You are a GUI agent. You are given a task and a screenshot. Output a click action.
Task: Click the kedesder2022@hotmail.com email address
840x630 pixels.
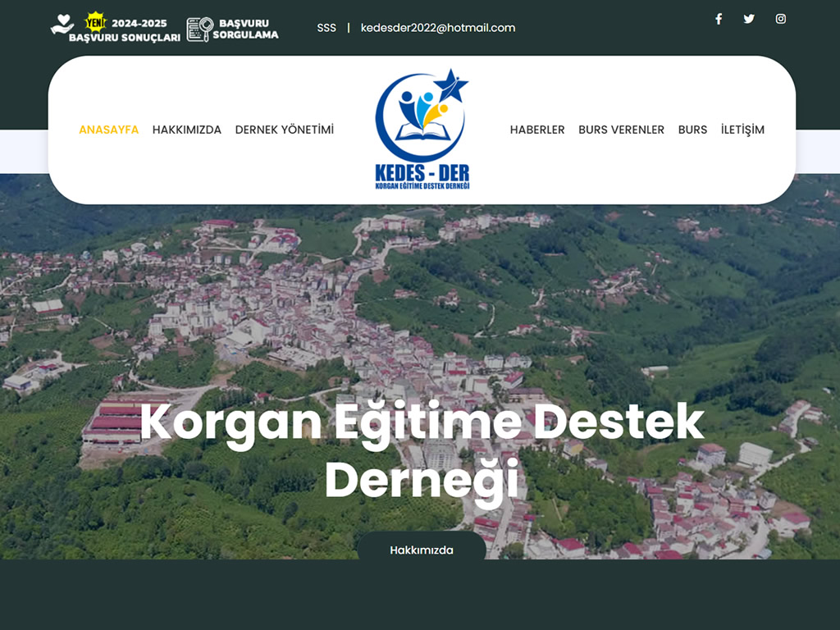(x=438, y=28)
